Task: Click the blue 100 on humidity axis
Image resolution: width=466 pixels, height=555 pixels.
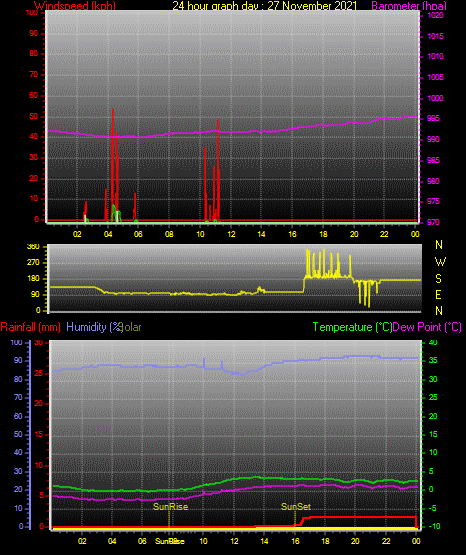Action: (x=17, y=342)
